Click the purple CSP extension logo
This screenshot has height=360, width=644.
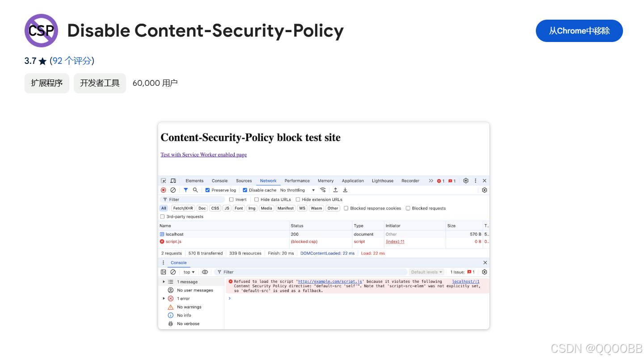(41, 30)
